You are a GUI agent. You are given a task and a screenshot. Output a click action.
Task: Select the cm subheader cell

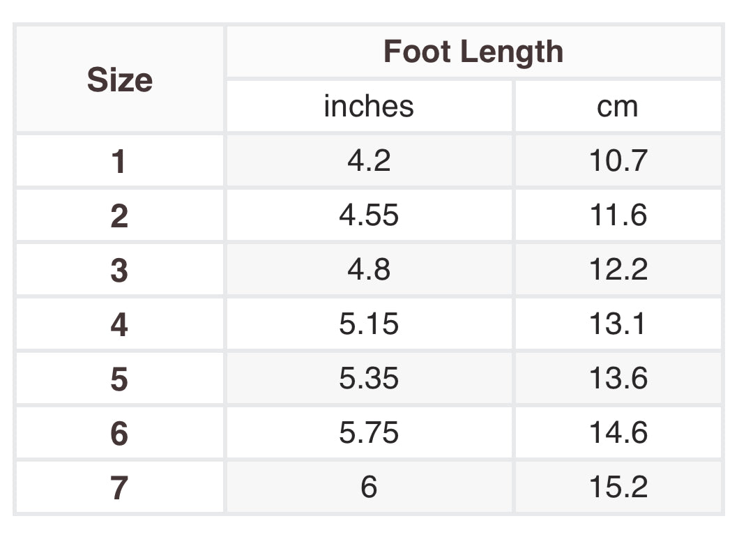pos(618,106)
